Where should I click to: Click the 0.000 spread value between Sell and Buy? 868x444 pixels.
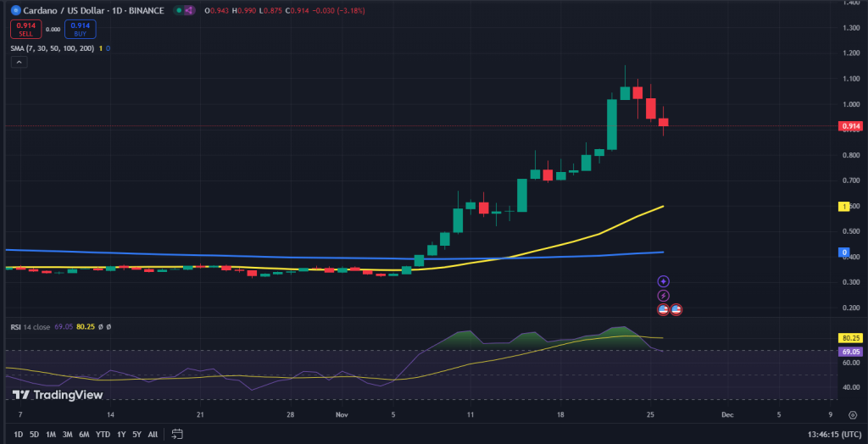click(x=53, y=30)
